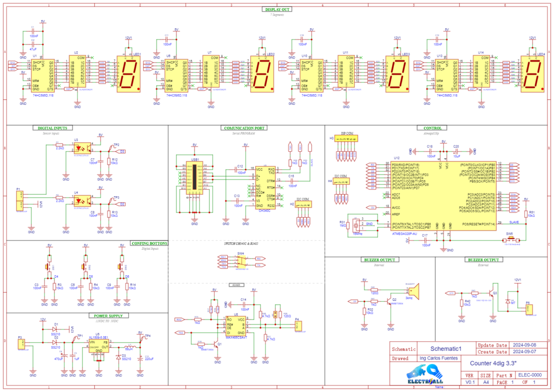
Task: Click the COMUNICATION PORT section heading
Action: [244, 128]
